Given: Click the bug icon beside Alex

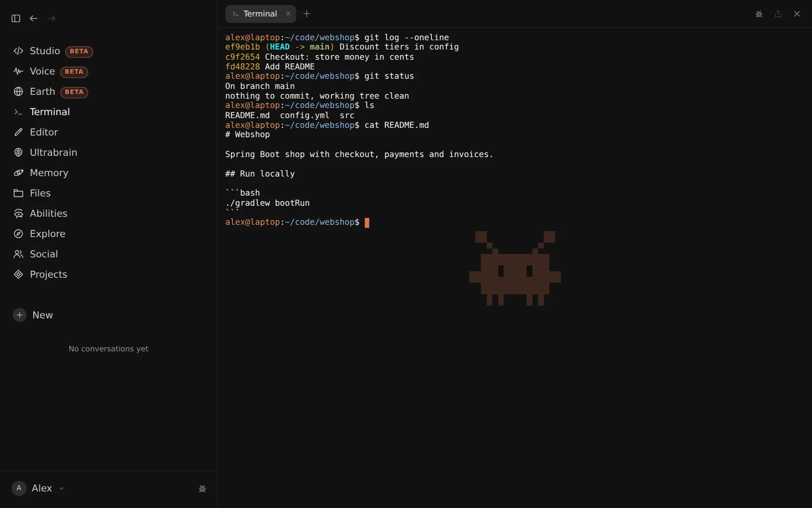Looking at the screenshot, I should [202, 489].
